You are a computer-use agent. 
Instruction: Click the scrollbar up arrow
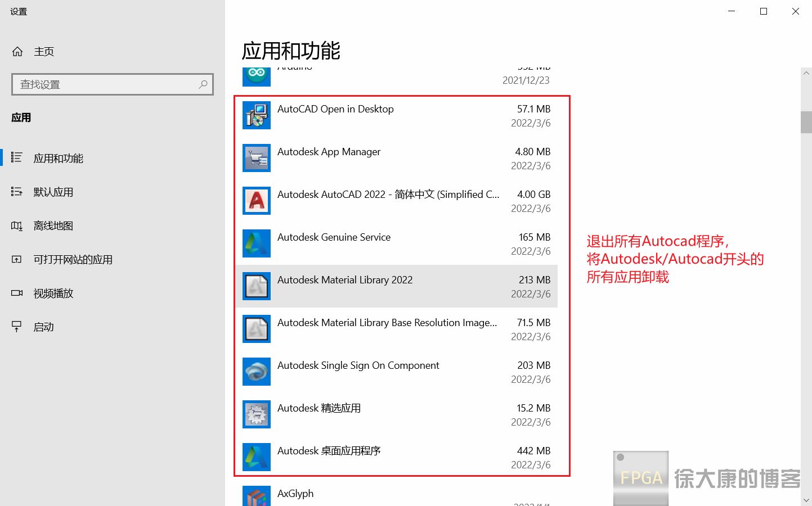coord(806,73)
